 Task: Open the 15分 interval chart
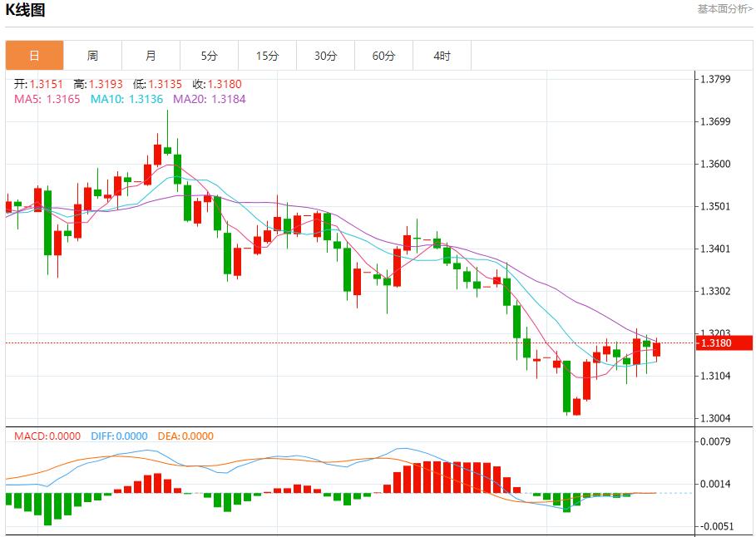pos(267,56)
